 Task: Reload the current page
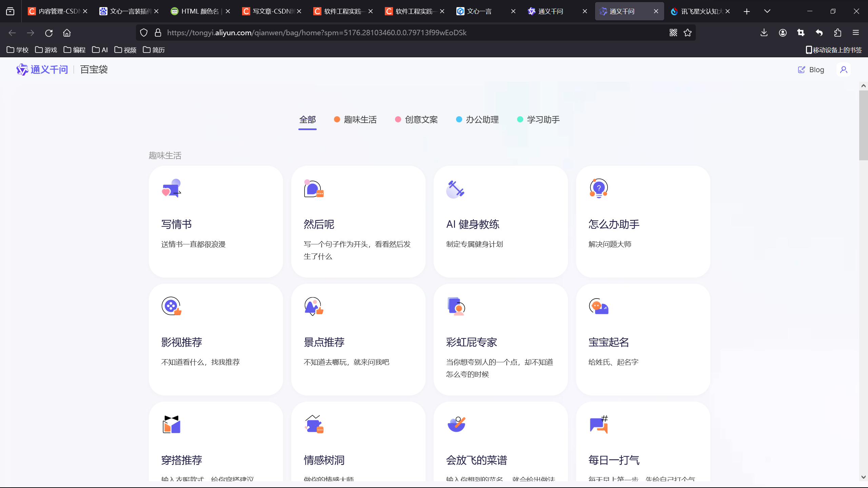(49, 33)
